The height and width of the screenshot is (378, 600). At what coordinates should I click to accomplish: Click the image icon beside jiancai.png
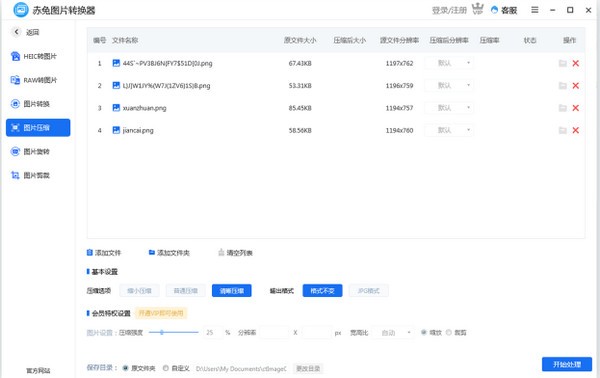(x=116, y=130)
